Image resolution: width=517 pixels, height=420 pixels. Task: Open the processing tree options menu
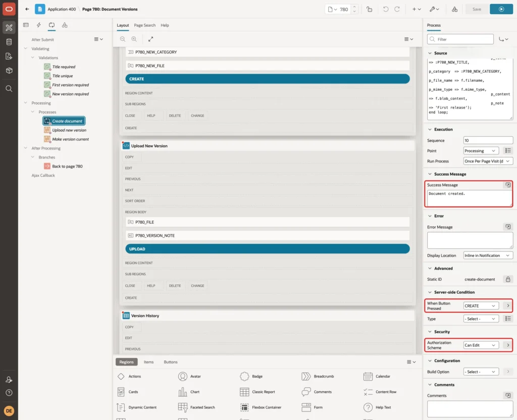point(98,39)
